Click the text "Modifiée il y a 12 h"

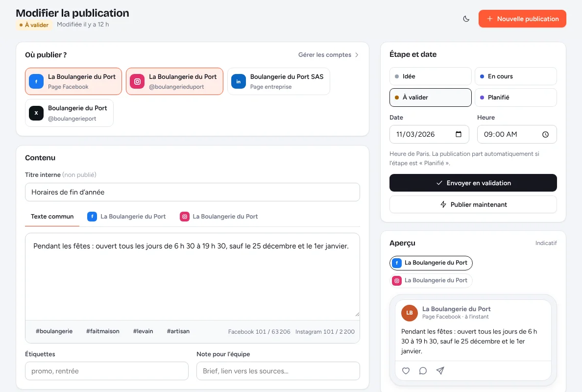(83, 24)
